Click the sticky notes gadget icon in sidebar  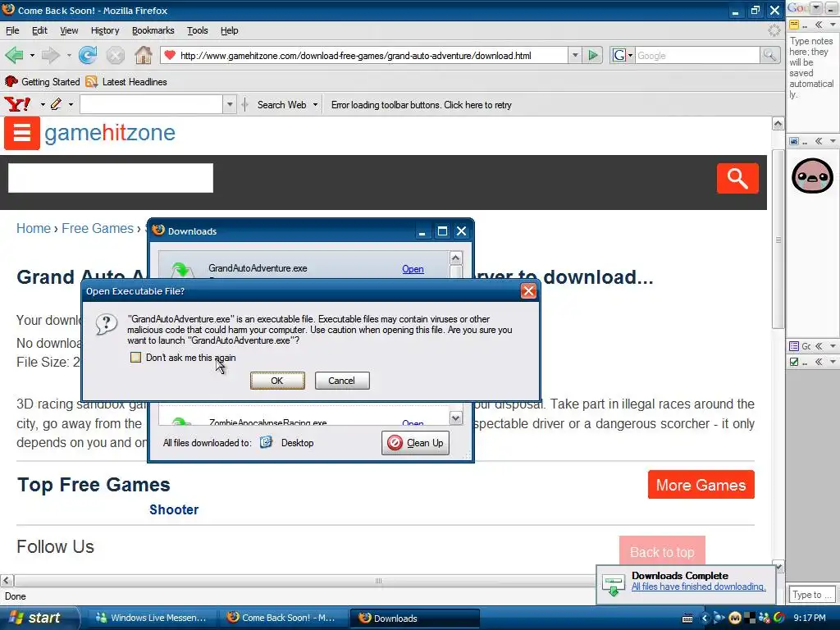click(794, 25)
